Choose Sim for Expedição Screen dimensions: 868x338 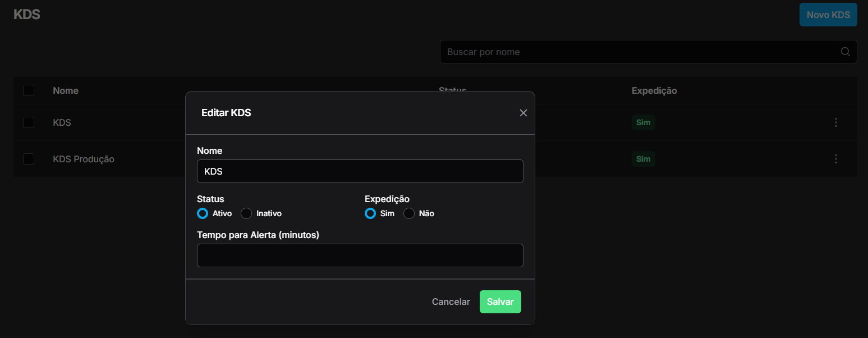coord(370,213)
